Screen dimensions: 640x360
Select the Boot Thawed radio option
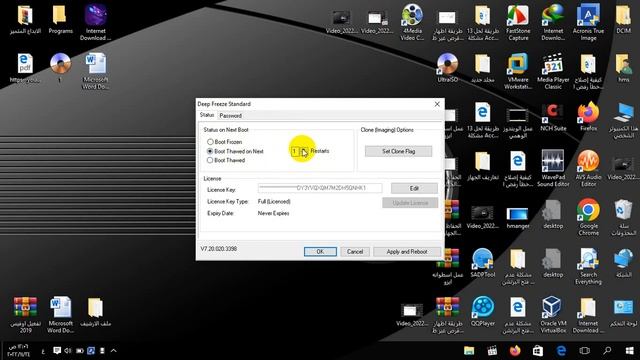pos(226,160)
